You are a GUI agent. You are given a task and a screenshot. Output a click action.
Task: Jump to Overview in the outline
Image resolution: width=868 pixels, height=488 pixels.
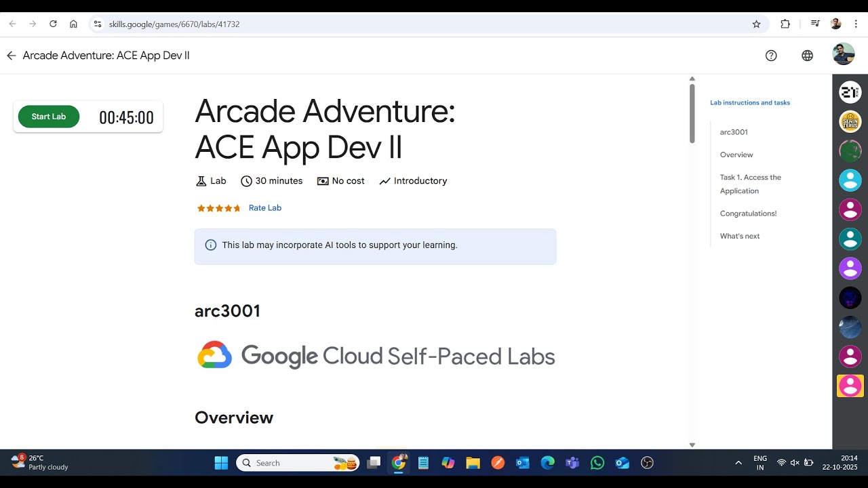[x=736, y=155]
